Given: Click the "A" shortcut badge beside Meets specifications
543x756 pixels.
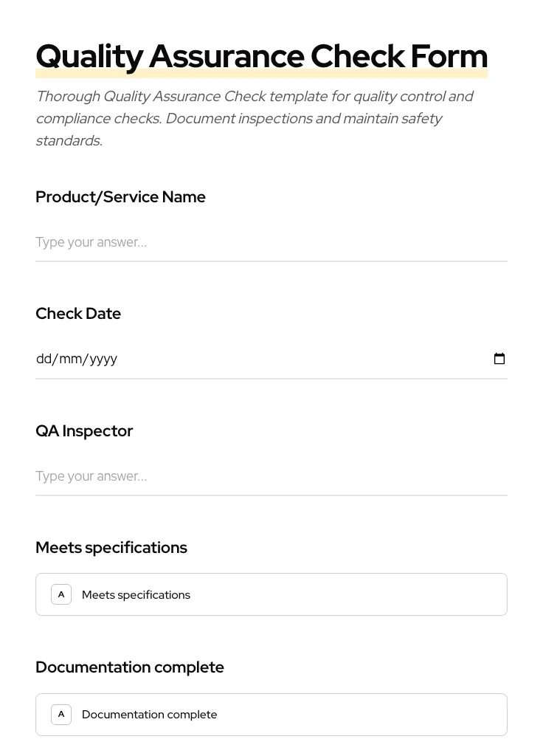Looking at the screenshot, I should (61, 594).
